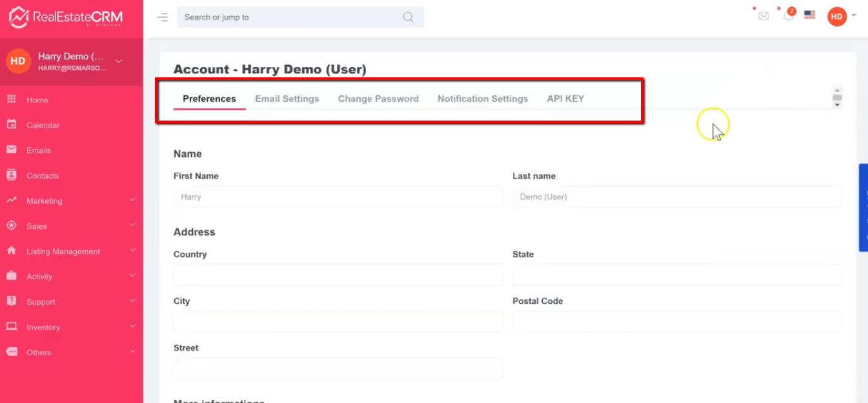Click the hamburger menu collapse icon
This screenshot has width=868, height=403.
tap(163, 17)
